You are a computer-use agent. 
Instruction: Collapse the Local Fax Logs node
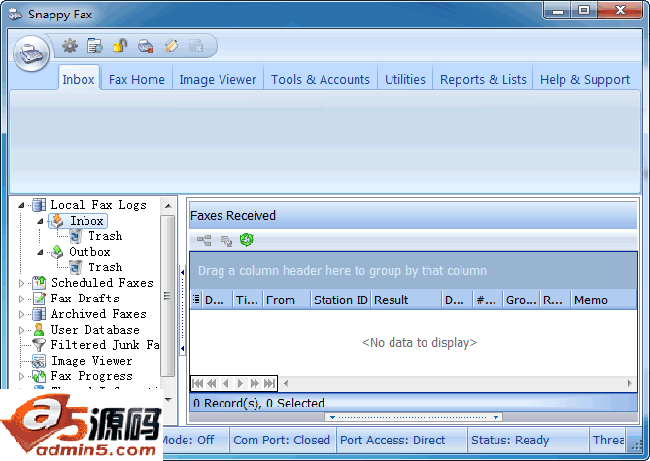pyautogui.click(x=21, y=205)
